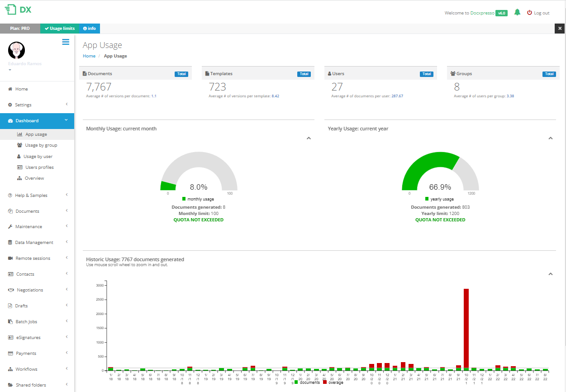Switch to the Usage by user view
566x392 pixels.
38,156
